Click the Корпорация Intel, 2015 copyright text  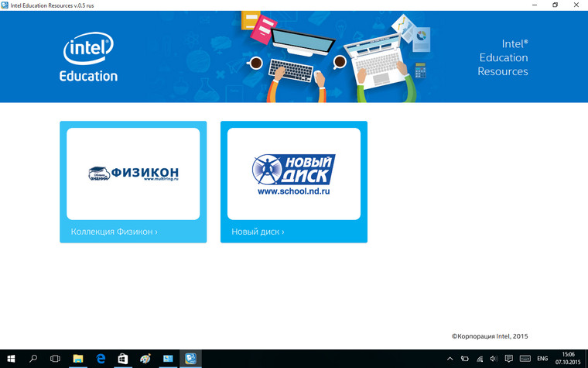pos(490,336)
